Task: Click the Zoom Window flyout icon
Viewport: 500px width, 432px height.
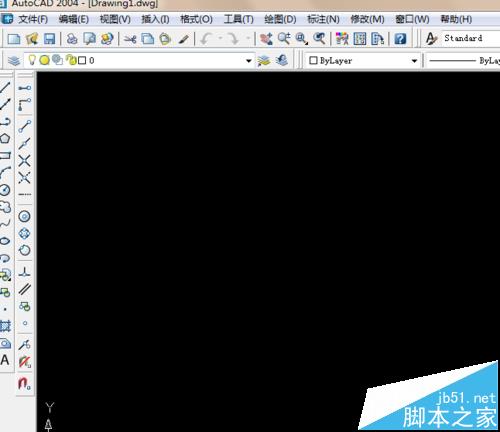Action: point(302,39)
